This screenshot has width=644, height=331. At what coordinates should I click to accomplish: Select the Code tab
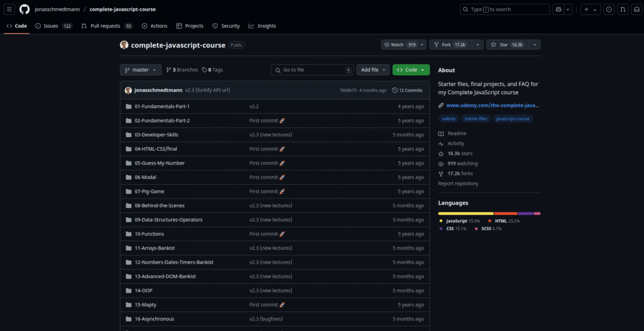click(x=17, y=26)
